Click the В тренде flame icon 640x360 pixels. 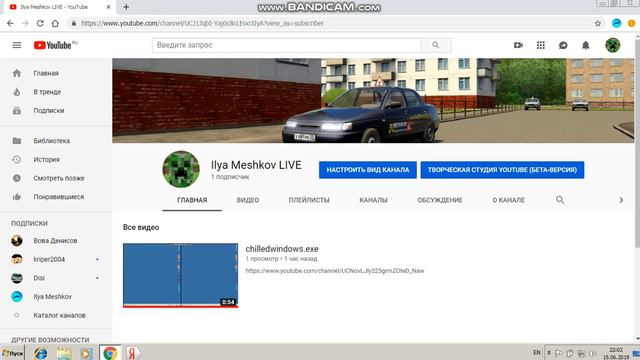point(17,92)
